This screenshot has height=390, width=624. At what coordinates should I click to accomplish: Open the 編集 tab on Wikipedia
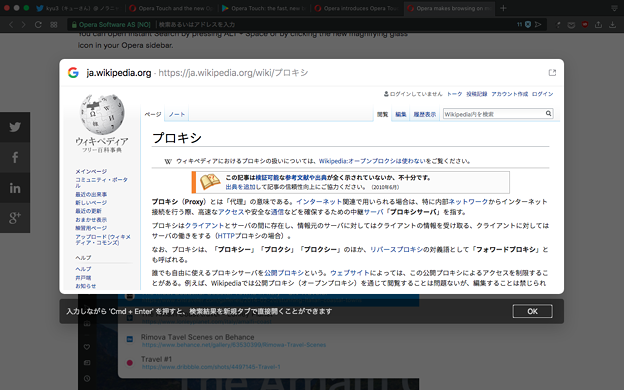(401, 114)
